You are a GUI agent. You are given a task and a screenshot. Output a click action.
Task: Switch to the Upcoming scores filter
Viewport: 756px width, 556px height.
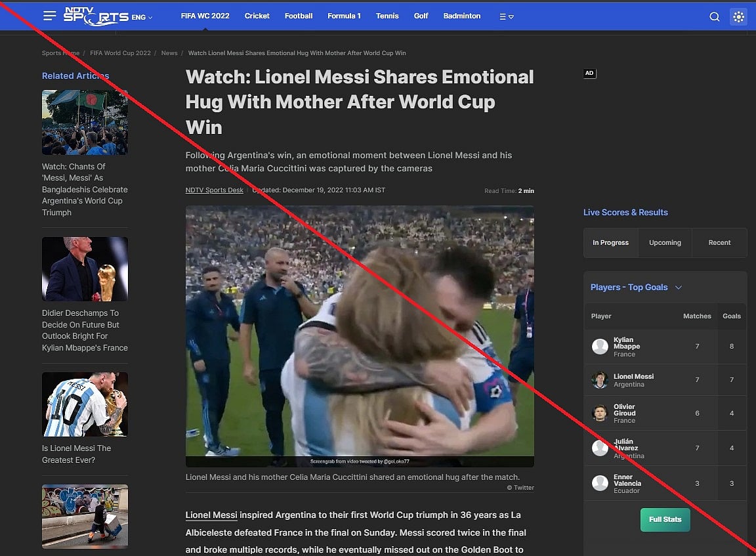tap(665, 242)
